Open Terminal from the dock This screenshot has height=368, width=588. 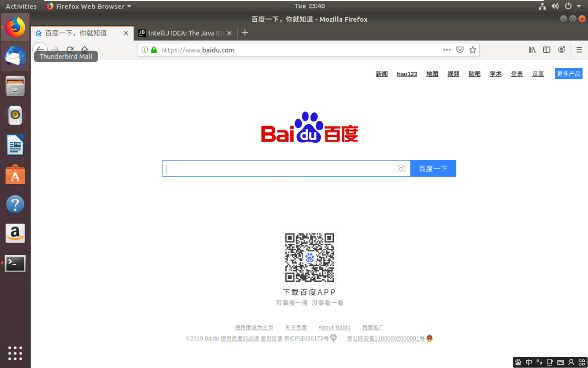tap(15, 264)
